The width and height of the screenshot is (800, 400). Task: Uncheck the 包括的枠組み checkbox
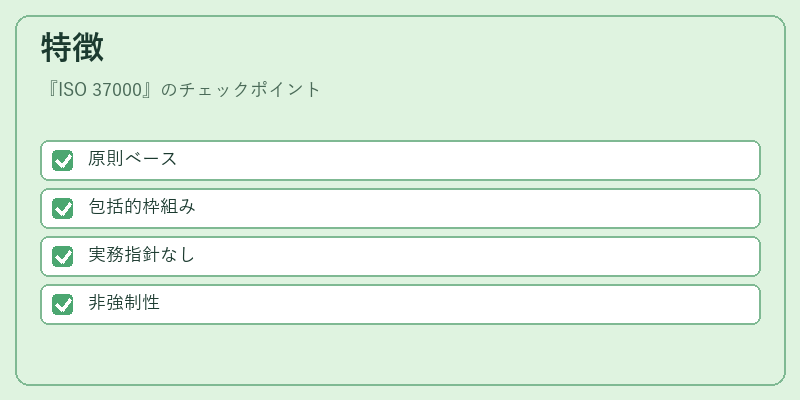[63, 208]
